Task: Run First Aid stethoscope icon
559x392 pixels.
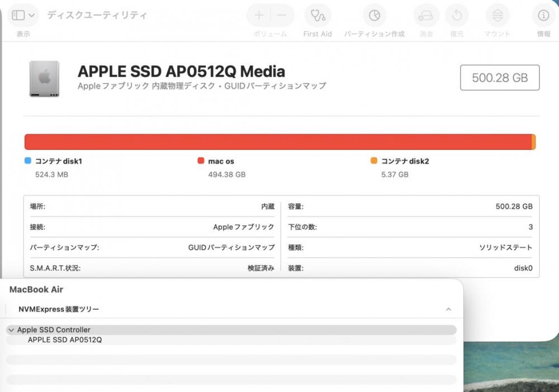Action: click(x=318, y=16)
